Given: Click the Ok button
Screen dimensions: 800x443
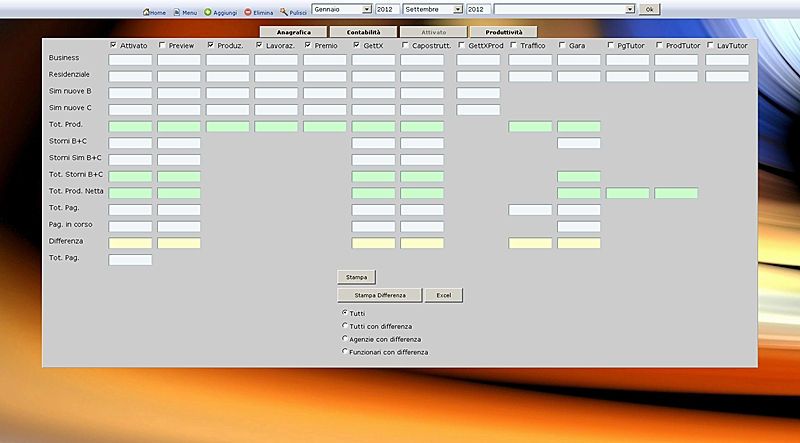Looking at the screenshot, I should click(x=649, y=9).
